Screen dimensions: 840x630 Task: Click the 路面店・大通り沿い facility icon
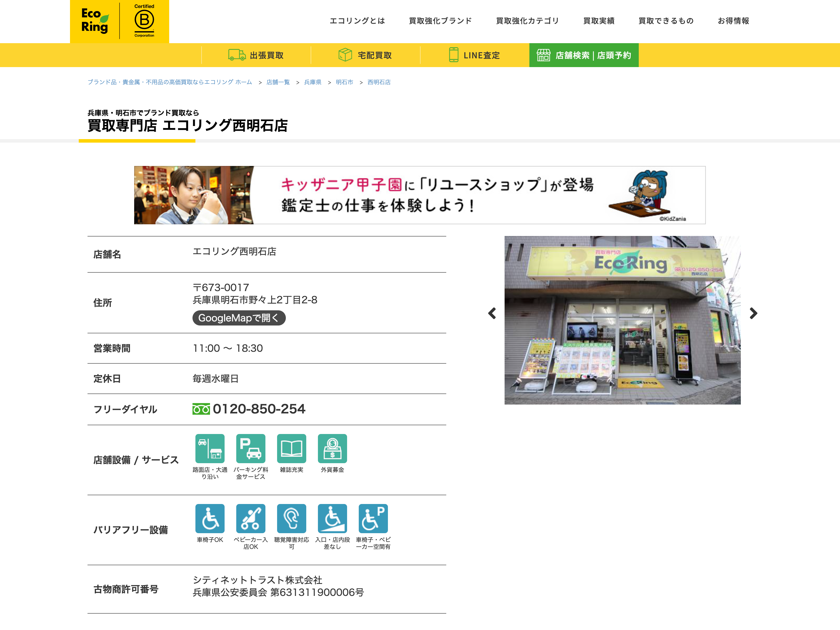coord(210,449)
